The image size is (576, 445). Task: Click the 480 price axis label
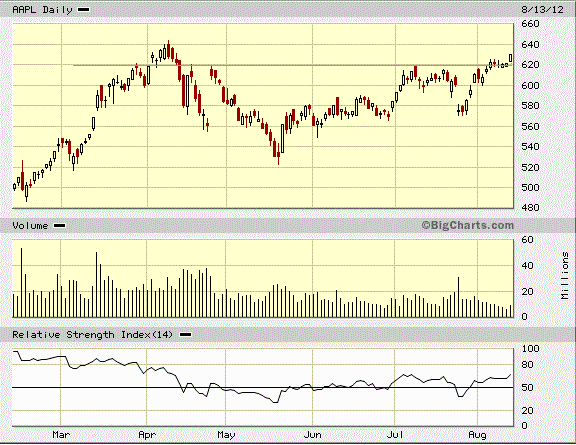pyautogui.click(x=530, y=208)
